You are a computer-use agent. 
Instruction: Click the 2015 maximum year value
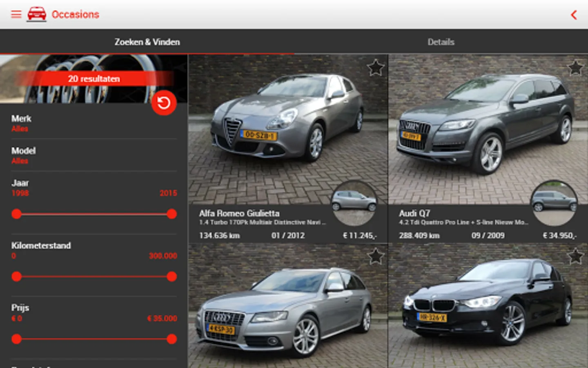coord(168,193)
